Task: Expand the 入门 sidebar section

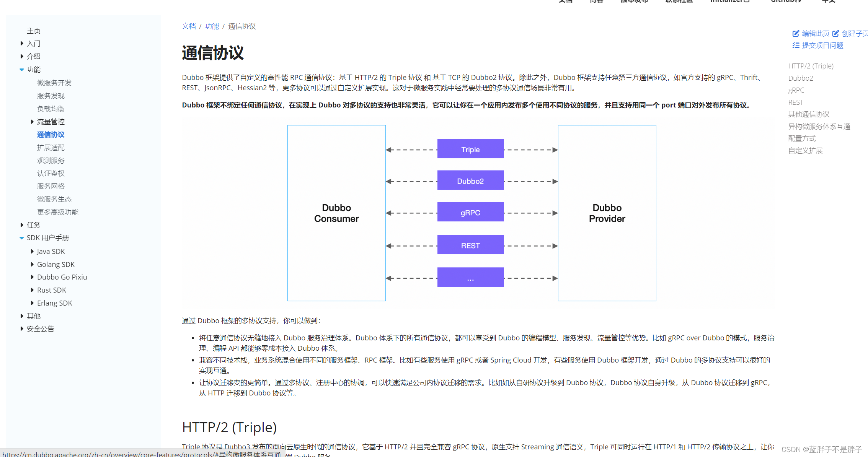Action: click(22, 44)
